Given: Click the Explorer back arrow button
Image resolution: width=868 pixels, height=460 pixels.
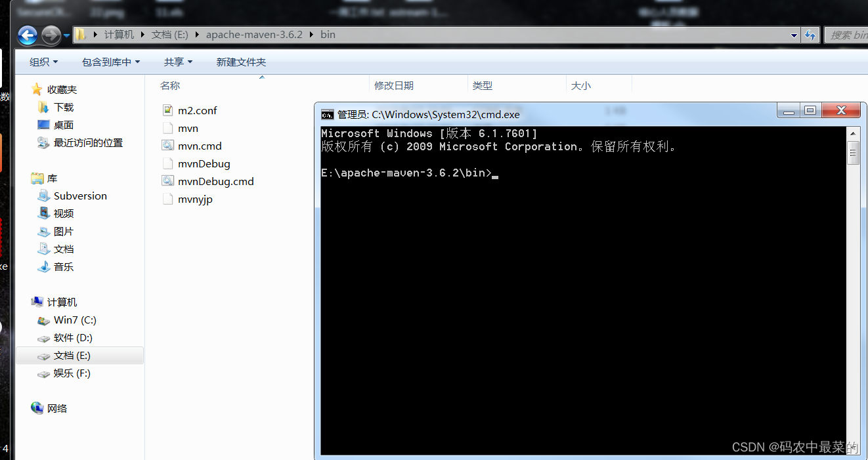Looking at the screenshot, I should 28,35.
